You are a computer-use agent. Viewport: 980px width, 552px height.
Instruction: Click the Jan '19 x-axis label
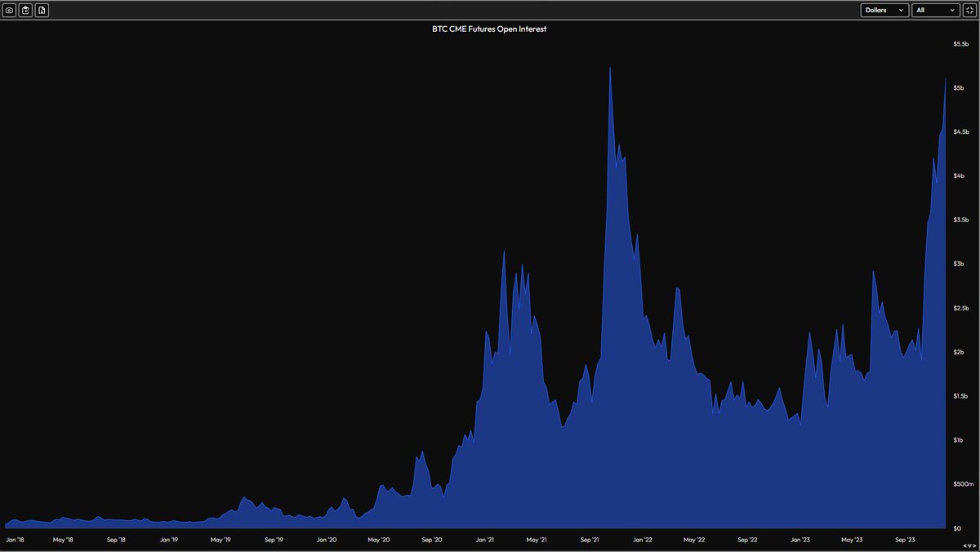click(169, 540)
